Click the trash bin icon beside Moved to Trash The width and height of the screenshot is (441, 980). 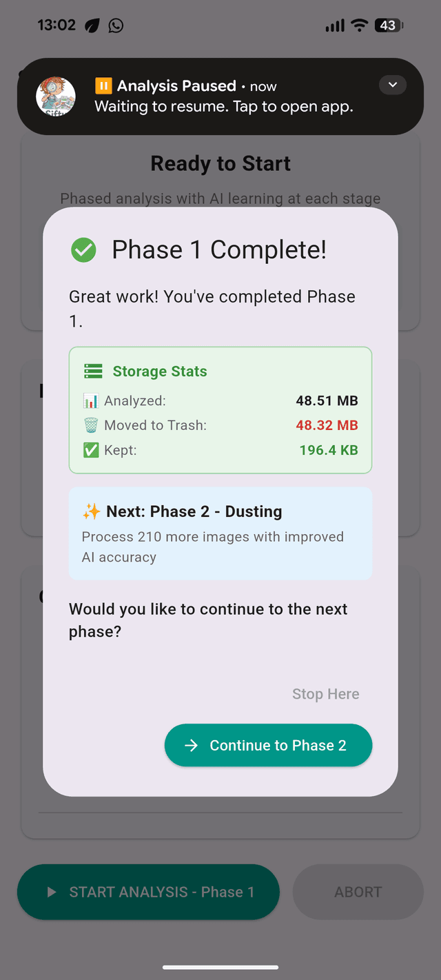[90, 425]
